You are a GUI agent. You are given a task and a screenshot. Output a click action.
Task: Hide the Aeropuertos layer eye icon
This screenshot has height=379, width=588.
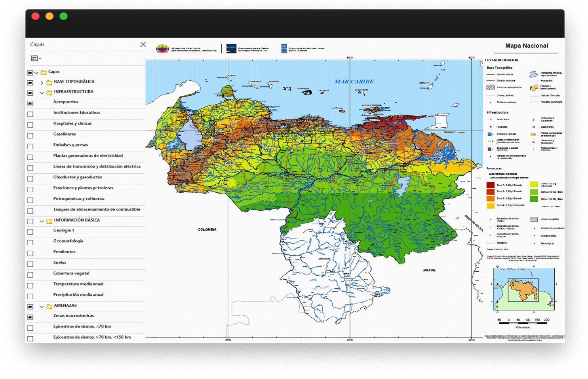[x=30, y=104]
